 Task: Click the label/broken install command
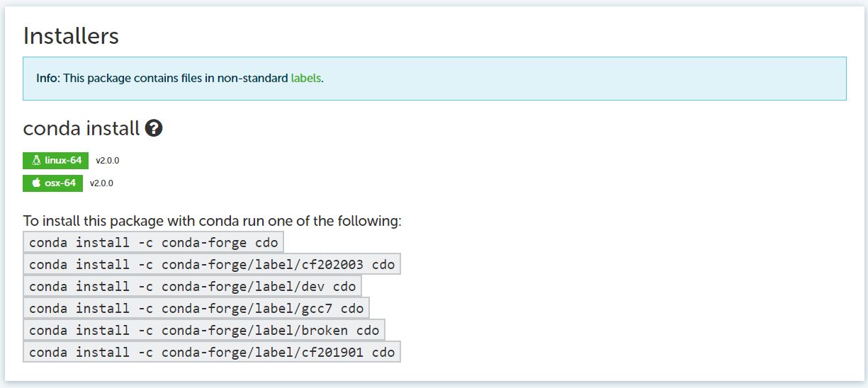(x=204, y=330)
